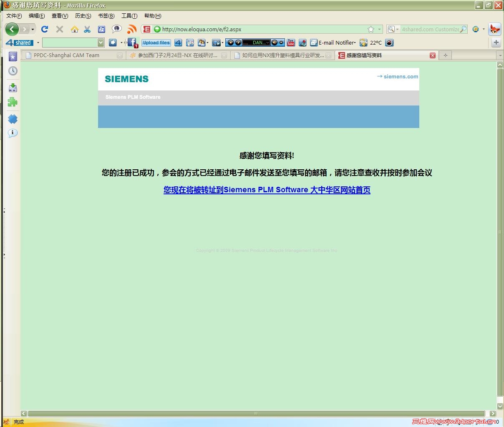Click into the 4shared search box
Viewport: 504px width, 427px height.
pyautogui.click(x=430, y=29)
